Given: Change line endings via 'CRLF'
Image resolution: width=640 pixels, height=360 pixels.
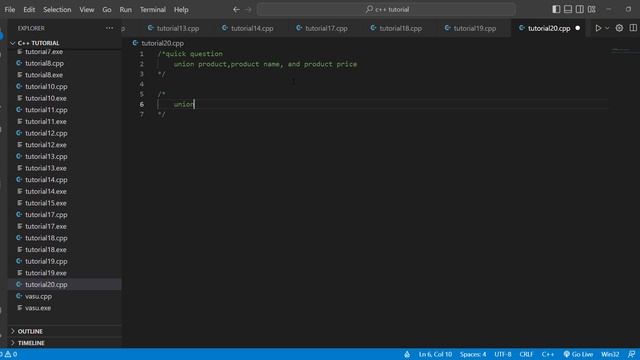Looking at the screenshot, I should (526, 354).
